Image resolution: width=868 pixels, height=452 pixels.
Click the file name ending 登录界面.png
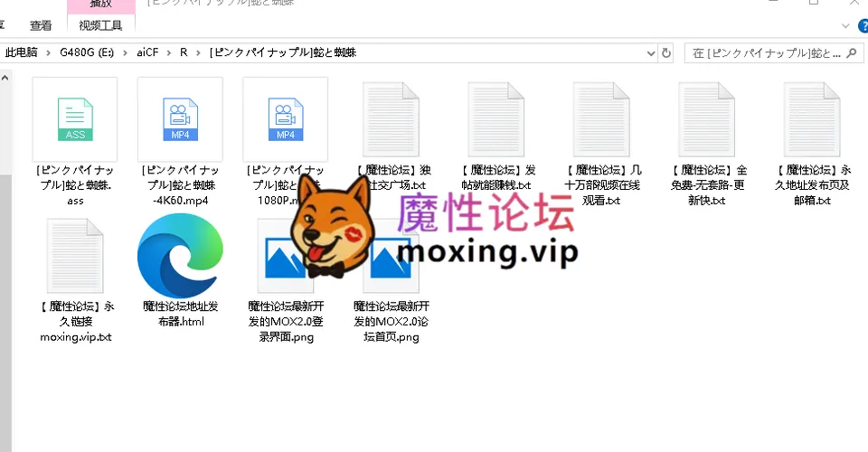pos(286,322)
